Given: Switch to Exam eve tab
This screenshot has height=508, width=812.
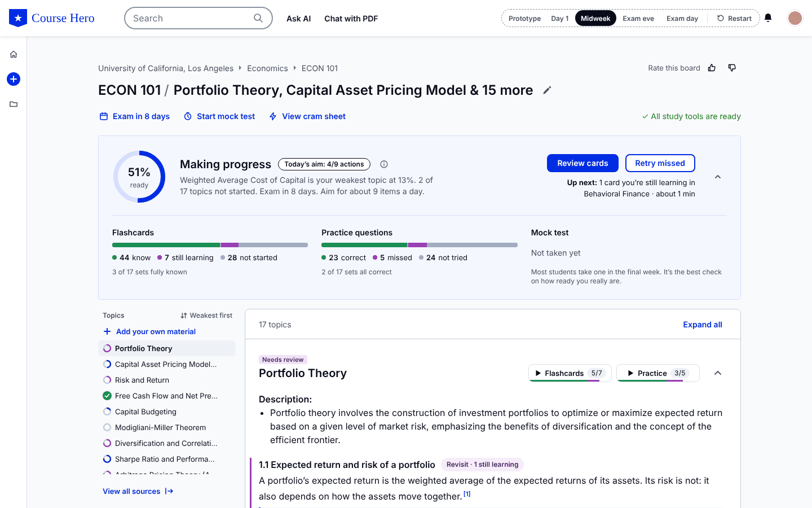Looking at the screenshot, I should [x=638, y=19].
